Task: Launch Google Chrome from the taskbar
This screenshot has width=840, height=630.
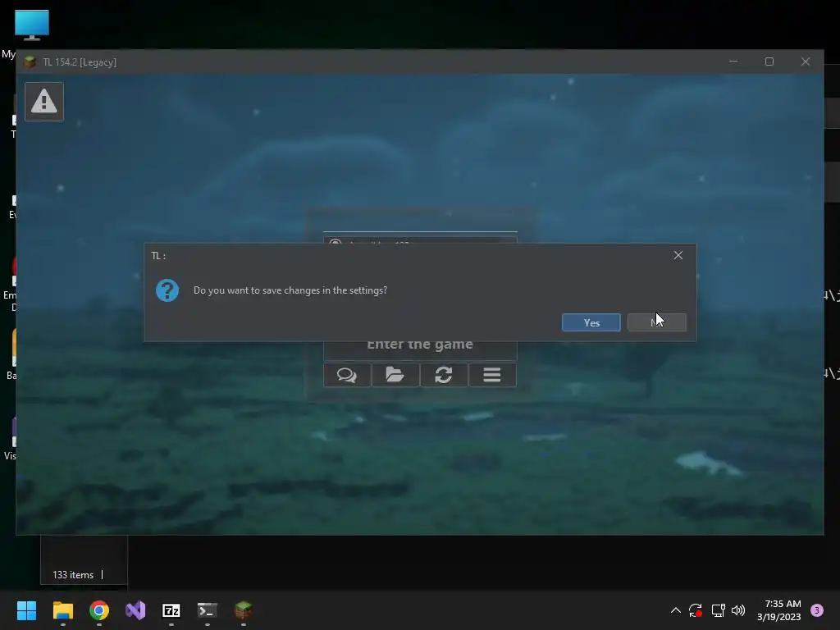Action: point(99,610)
